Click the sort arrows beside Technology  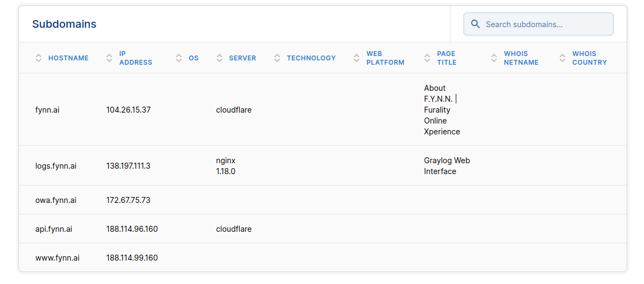(x=277, y=58)
